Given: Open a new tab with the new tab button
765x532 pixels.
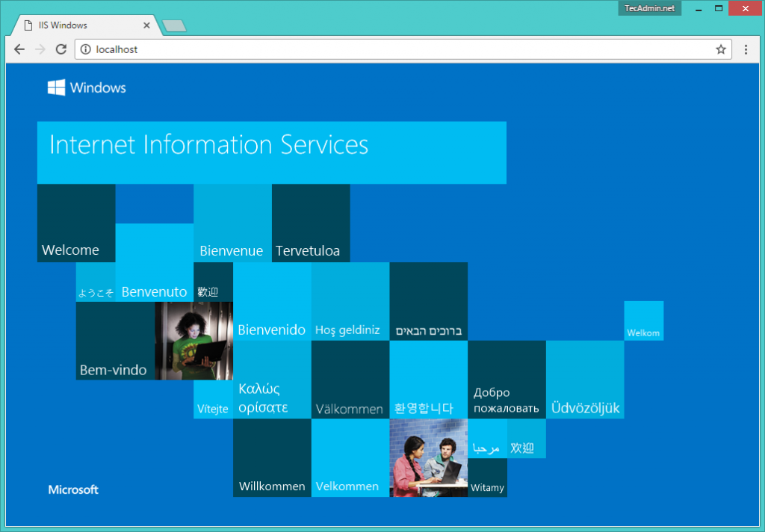Looking at the screenshot, I should [174, 26].
